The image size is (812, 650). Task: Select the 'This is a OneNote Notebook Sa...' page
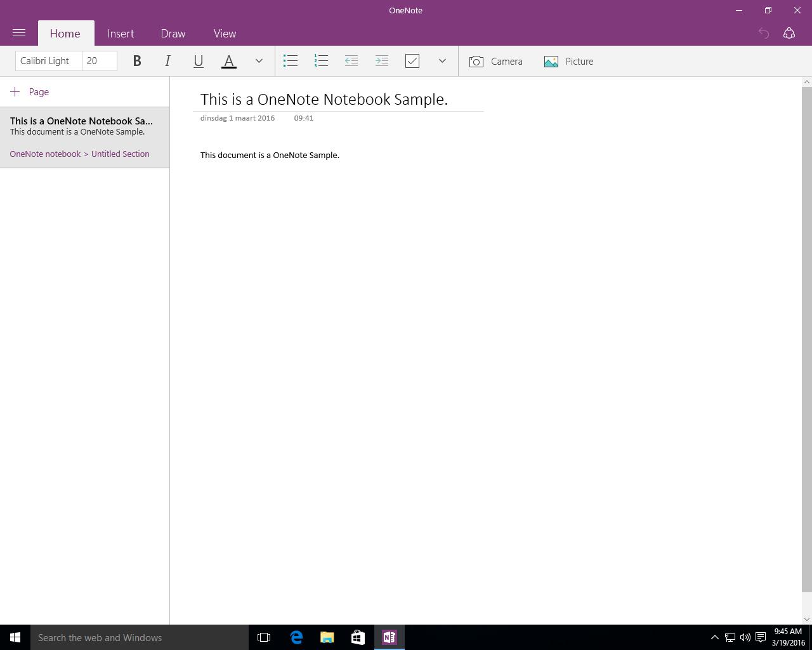(x=84, y=138)
